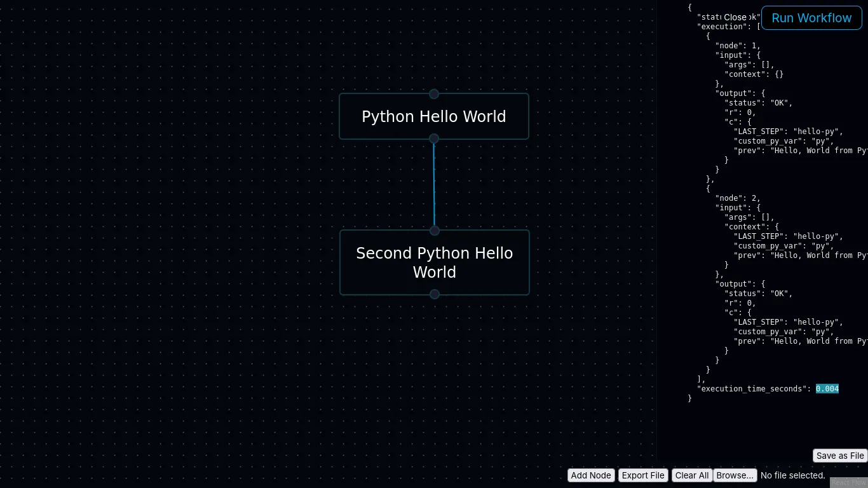This screenshot has width=868, height=488.
Task: Export the workflow with Export File
Action: (642, 475)
